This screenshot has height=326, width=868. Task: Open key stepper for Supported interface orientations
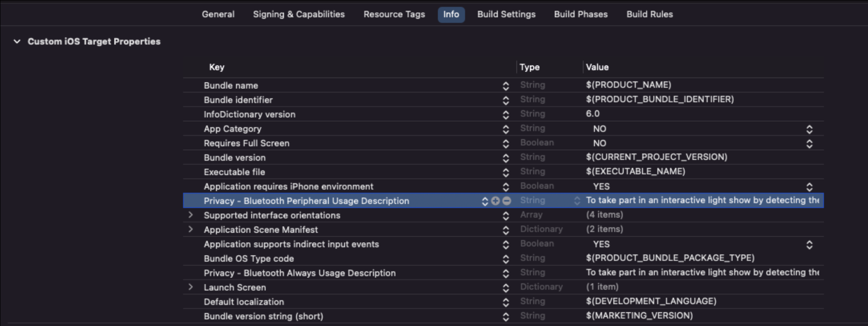(x=505, y=216)
